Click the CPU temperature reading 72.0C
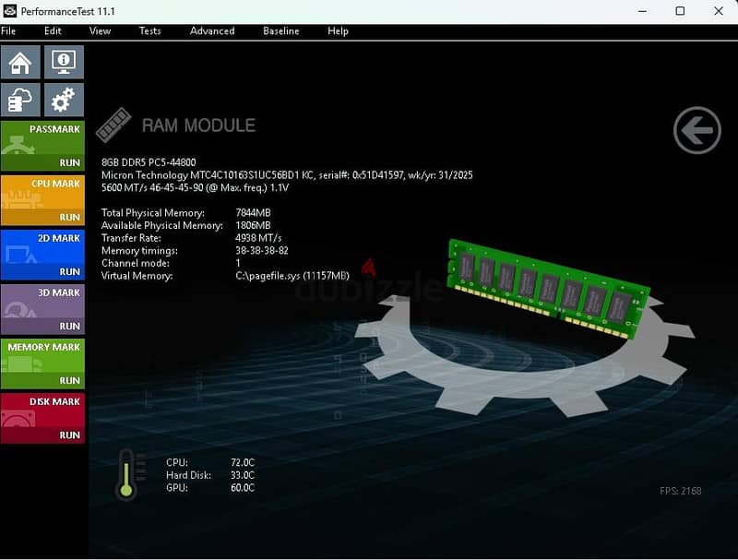Viewport: 738px width, 560px height. coord(243,462)
